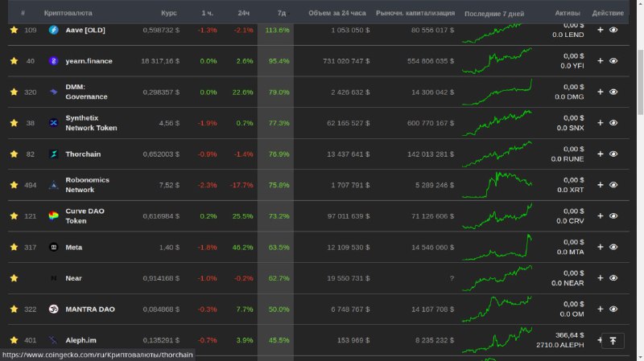Toggle the Near favorite star

(x=14, y=278)
